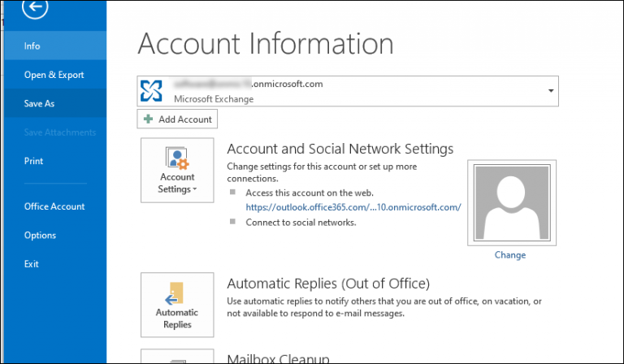Click the 'Automatic Replies (Out of Office)' heading
Screen dimensions: 624x364
pyautogui.click(x=328, y=284)
